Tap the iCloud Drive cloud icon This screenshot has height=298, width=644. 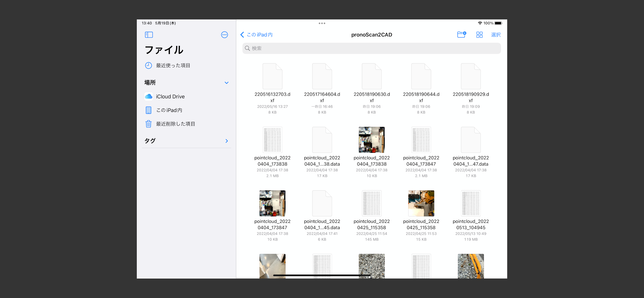149,96
